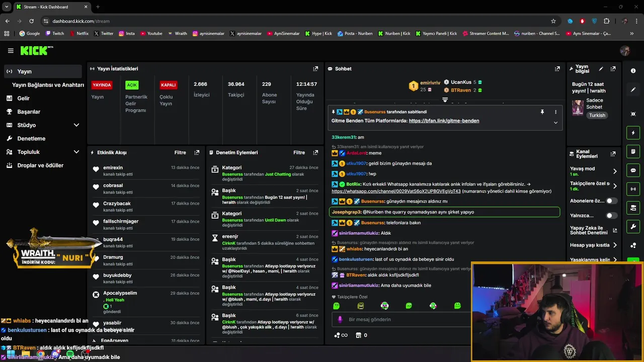The height and width of the screenshot is (362, 644).
Task: Click the KAPALI Çoklu Yayın badge
Action: (x=168, y=85)
